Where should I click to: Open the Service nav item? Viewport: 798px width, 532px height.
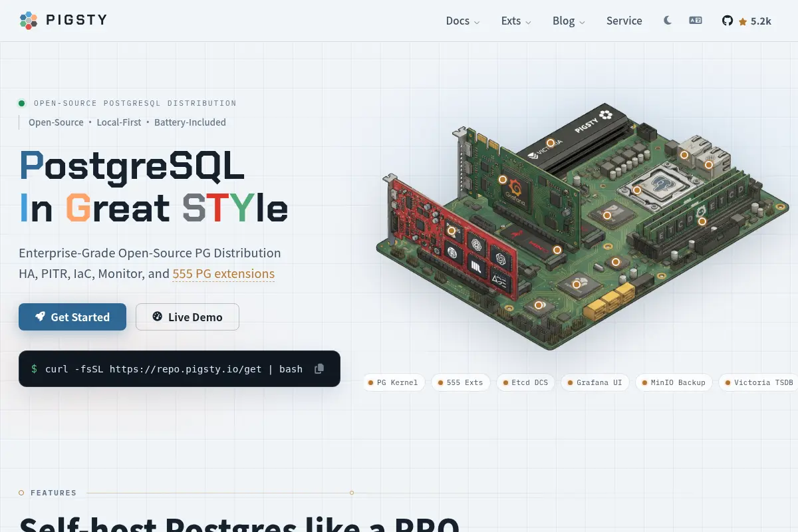pyautogui.click(x=624, y=21)
